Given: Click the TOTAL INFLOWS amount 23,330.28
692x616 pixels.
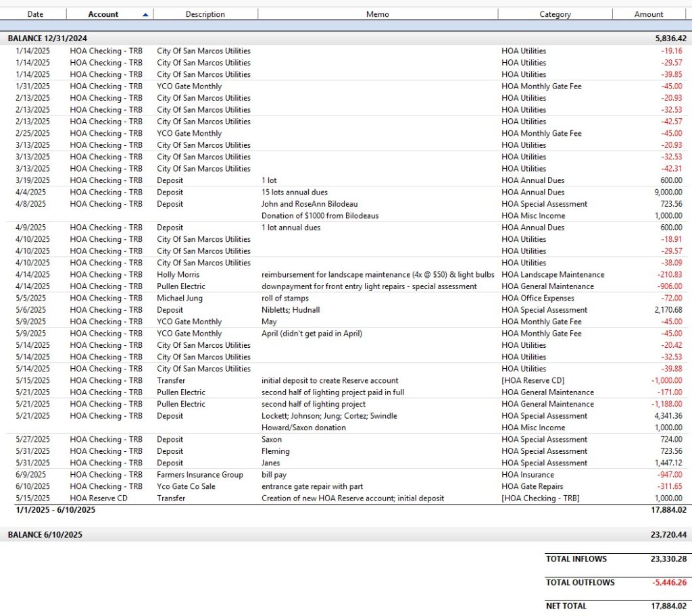Looking at the screenshot, I should point(668,559).
